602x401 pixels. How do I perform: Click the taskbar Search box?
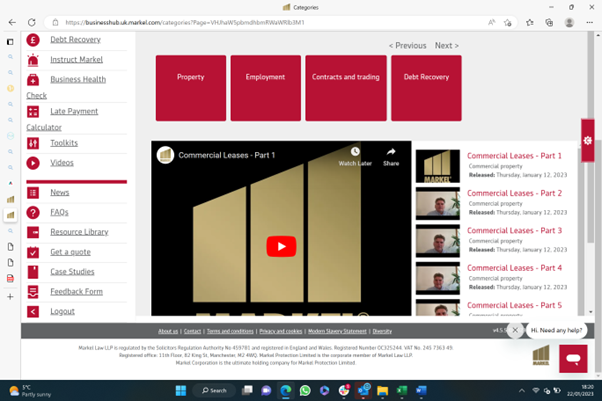point(214,391)
